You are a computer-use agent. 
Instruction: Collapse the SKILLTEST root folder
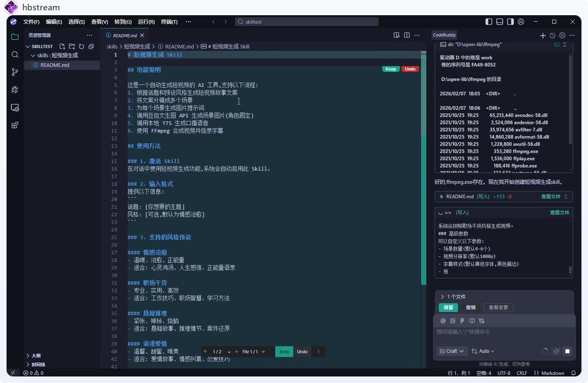[28, 46]
